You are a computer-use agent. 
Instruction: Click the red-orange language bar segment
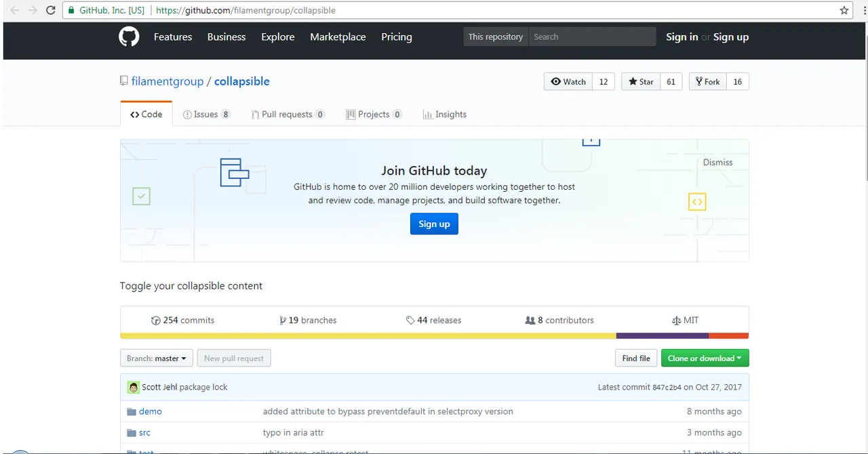click(728, 335)
